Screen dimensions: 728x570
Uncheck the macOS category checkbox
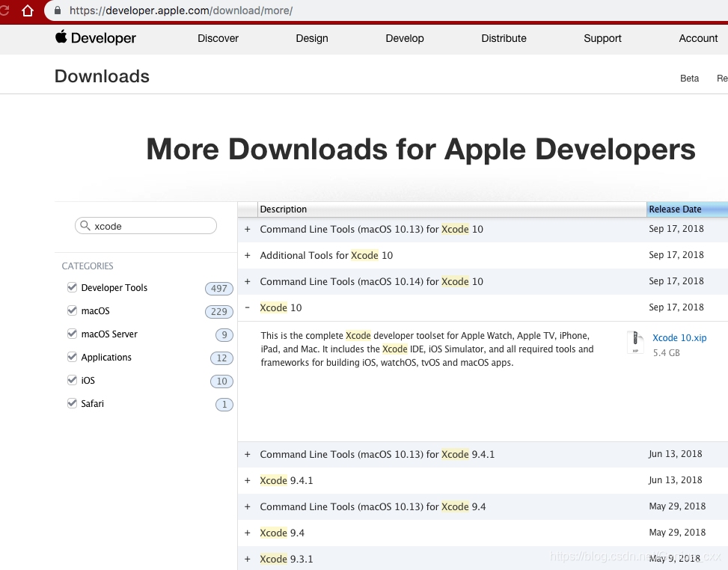click(72, 310)
